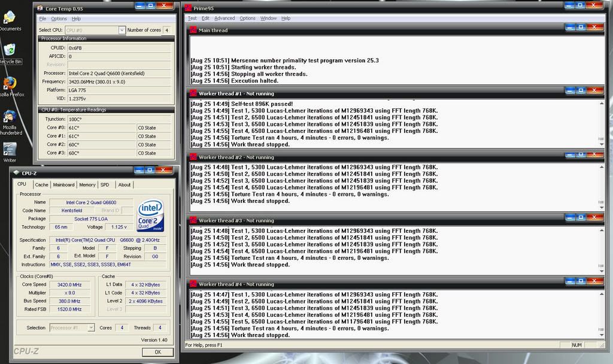613x364 pixels.
Task: Click the Core Speed 3420.0 MHz value
Action: (69, 284)
